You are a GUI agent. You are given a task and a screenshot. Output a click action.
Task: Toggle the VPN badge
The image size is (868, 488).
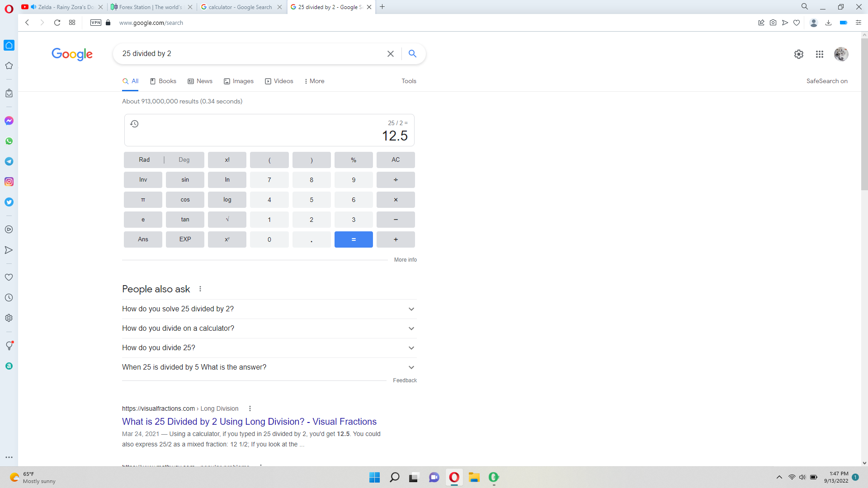pos(96,23)
